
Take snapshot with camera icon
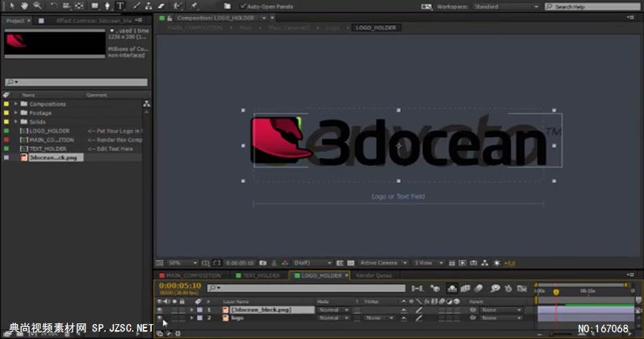(263, 263)
